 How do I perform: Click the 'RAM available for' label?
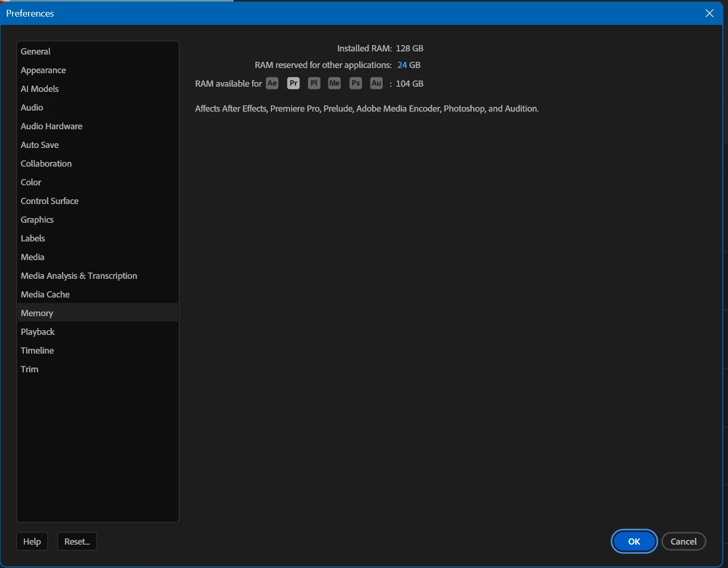pos(228,84)
